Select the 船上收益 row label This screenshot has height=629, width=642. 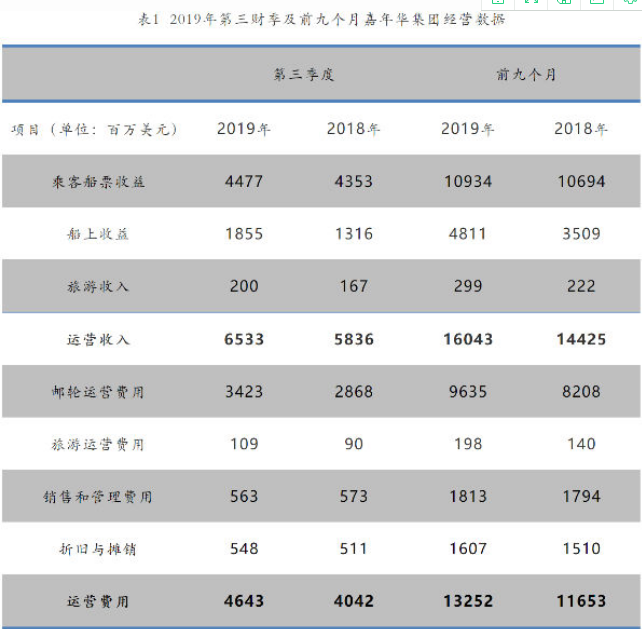[x=98, y=234]
